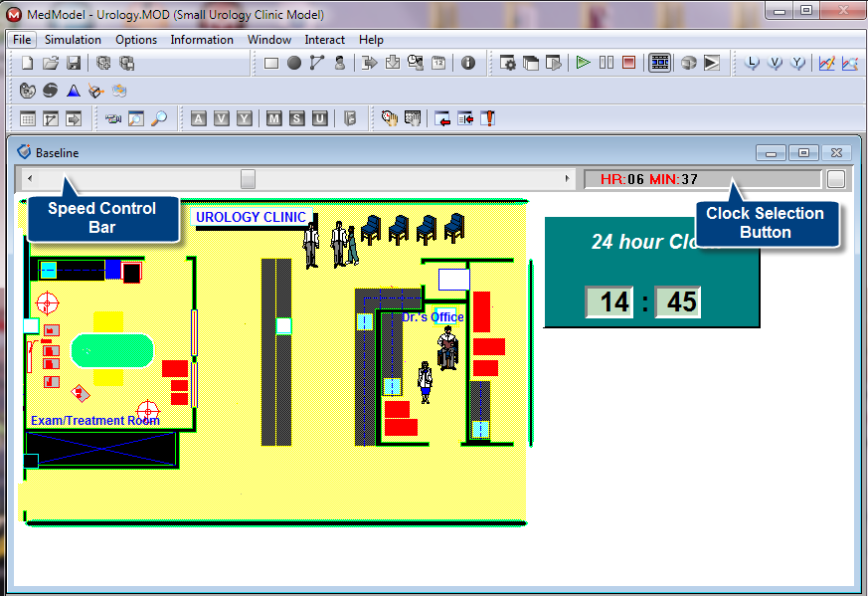
Task: Click the green Play simulation button
Action: (583, 63)
